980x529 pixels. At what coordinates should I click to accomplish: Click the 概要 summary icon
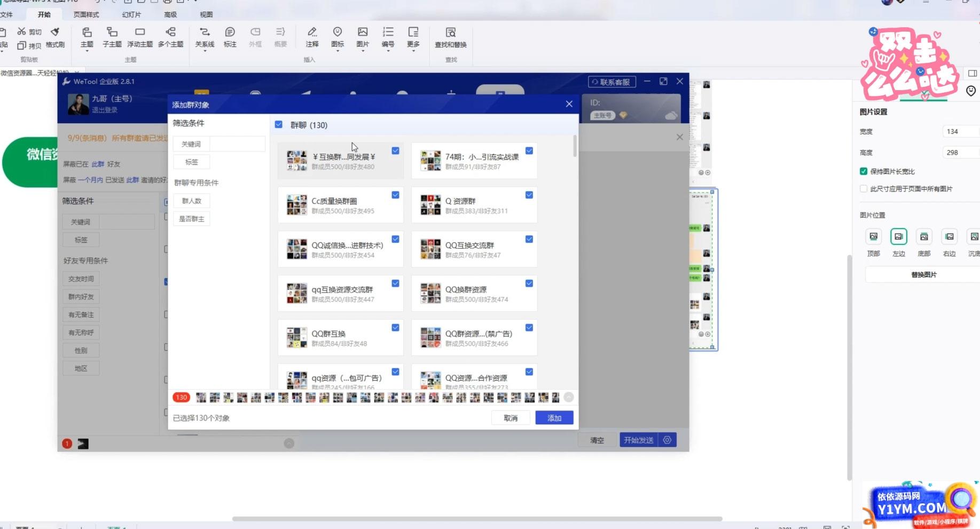(x=280, y=32)
